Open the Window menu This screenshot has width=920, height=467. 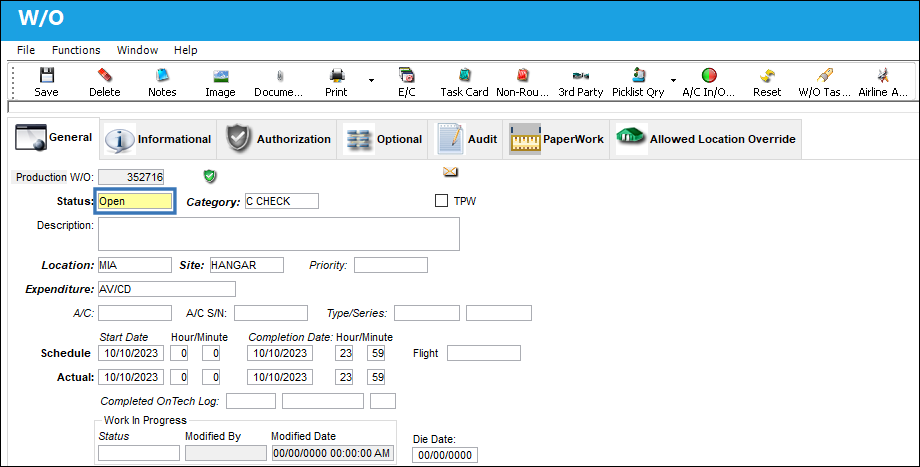point(137,50)
